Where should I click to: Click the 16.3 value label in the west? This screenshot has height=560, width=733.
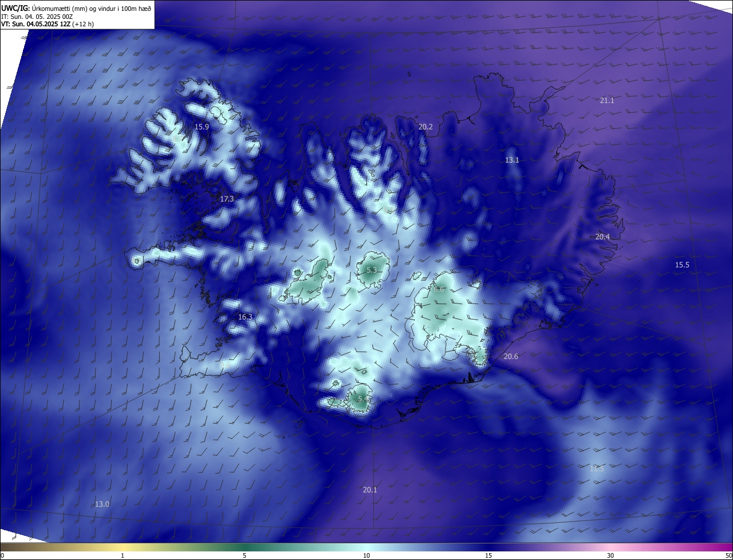(x=245, y=317)
